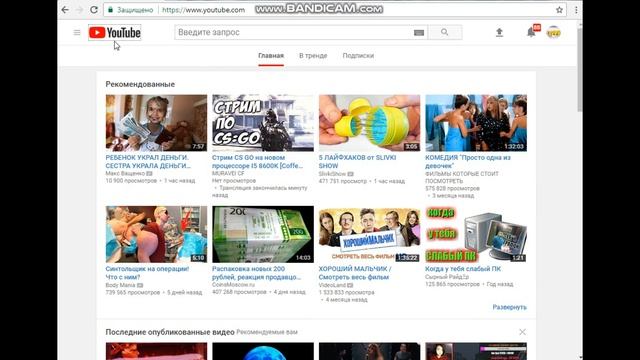The height and width of the screenshot is (360, 640).
Task: Expand recommendations with Развернуть
Action: click(x=509, y=307)
